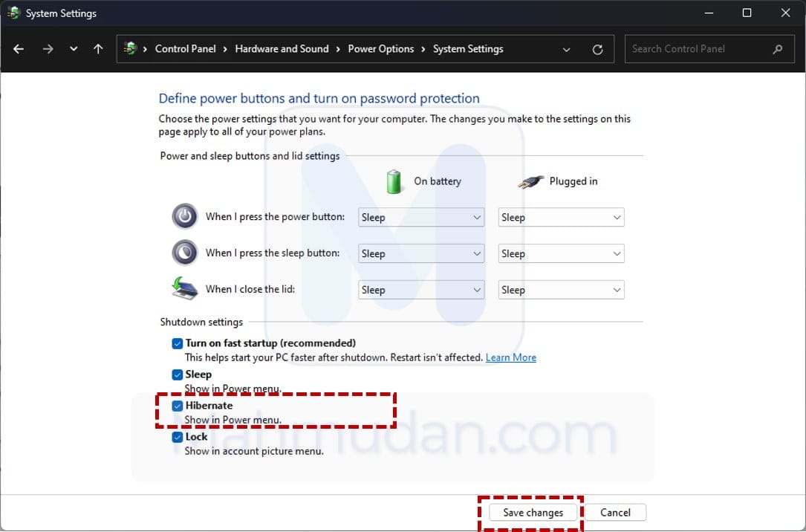
Task: Open close the lid Plugged in dropdown
Action: [561, 290]
